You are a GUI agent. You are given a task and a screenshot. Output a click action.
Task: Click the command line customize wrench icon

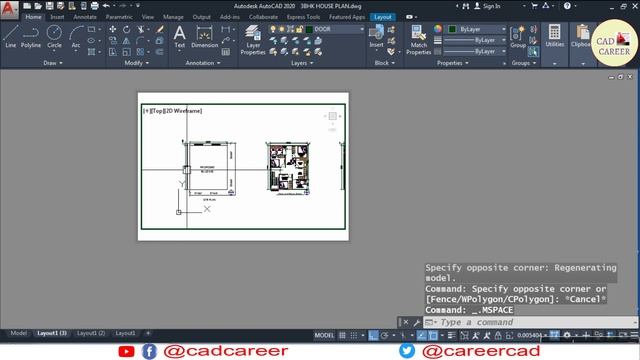pos(416,322)
